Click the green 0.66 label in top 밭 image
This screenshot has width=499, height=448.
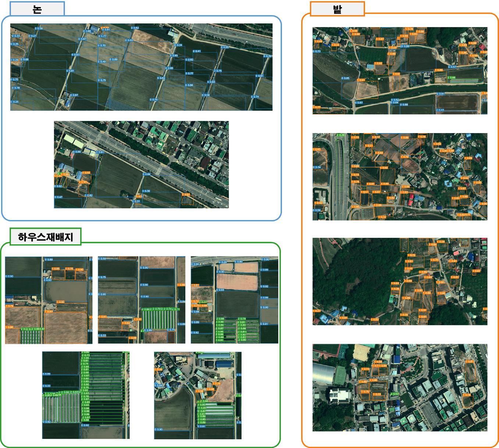(452, 78)
